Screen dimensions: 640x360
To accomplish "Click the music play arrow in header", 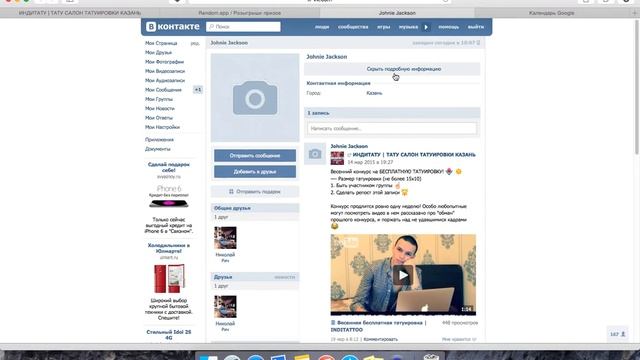I will pos(426,27).
